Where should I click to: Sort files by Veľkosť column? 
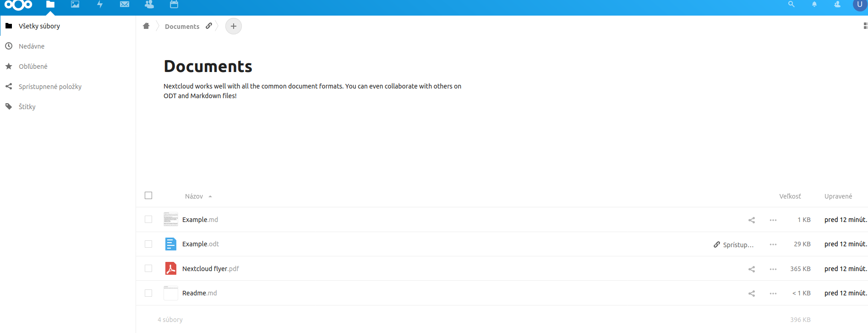[x=790, y=196]
